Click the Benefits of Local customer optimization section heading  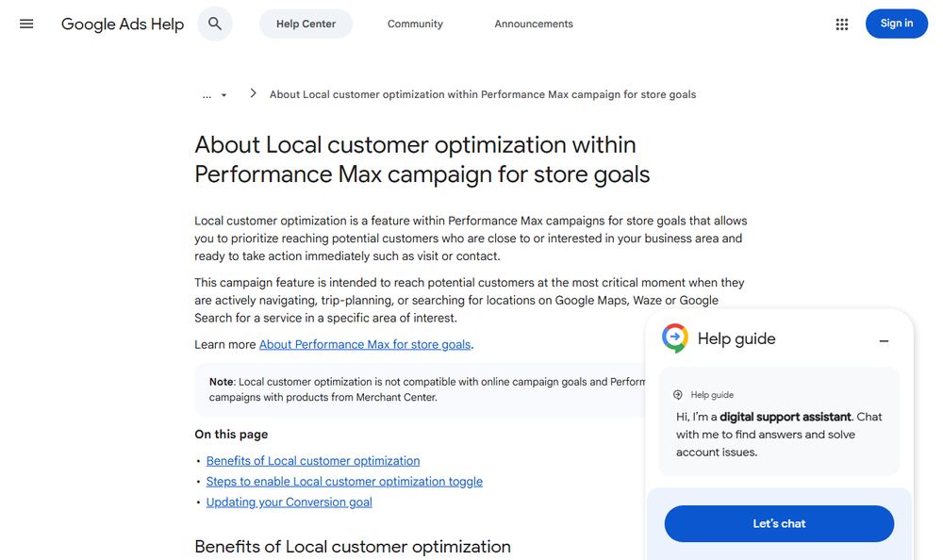[353, 547]
